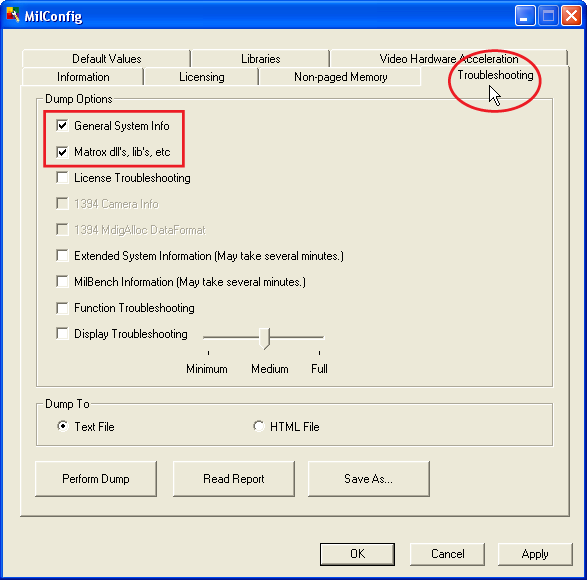
Task: Open the Non-paged Memory tab
Action: 340,77
